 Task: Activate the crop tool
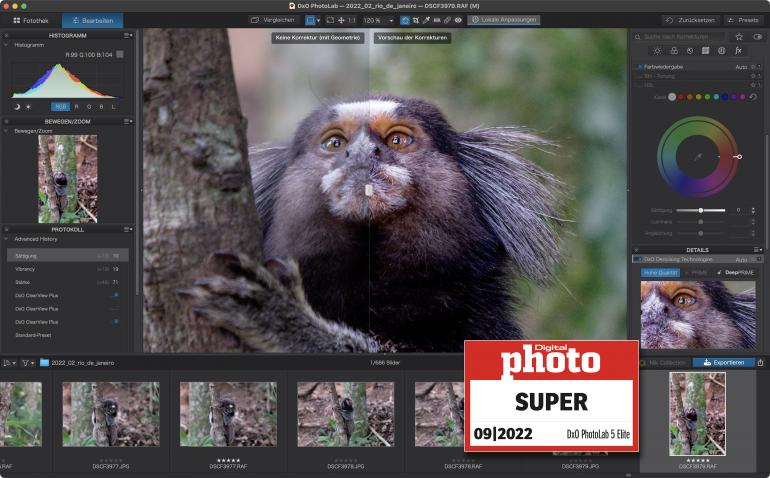[416, 21]
